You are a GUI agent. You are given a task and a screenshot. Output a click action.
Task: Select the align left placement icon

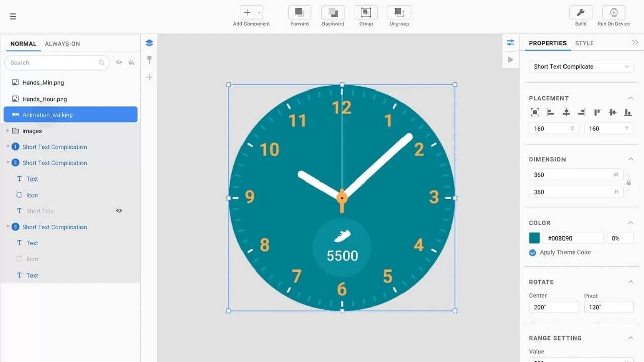pos(550,112)
